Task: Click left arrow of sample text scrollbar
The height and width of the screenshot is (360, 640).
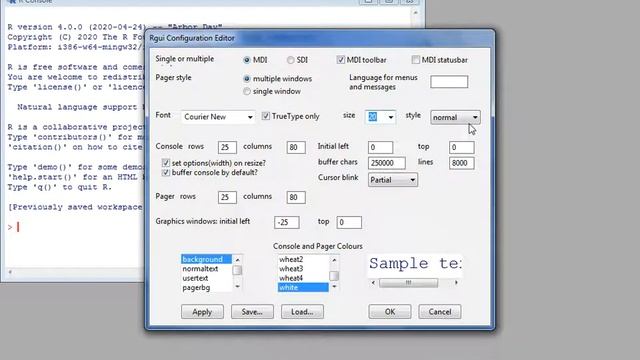Action: [373, 282]
